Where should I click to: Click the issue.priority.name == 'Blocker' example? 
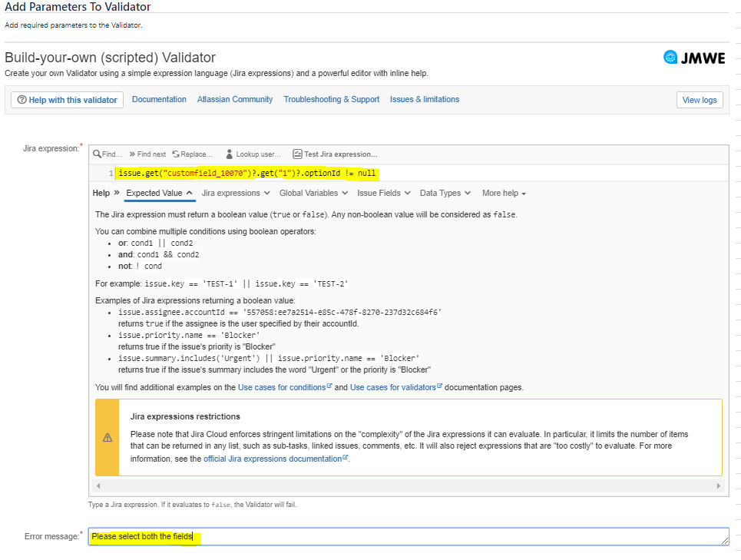189,335
